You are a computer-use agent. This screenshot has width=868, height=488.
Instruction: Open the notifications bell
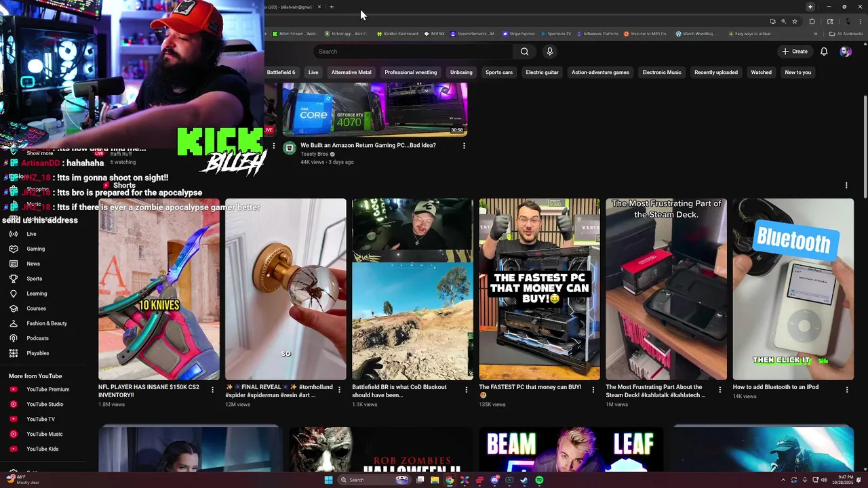(x=824, y=52)
